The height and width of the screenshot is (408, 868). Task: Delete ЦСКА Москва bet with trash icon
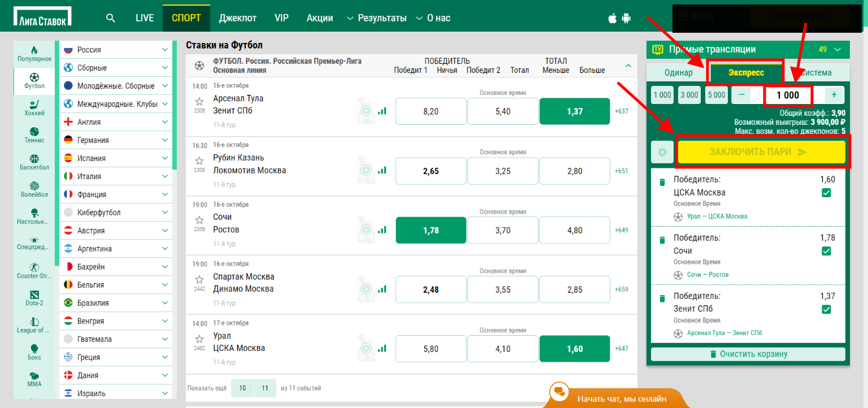(662, 183)
